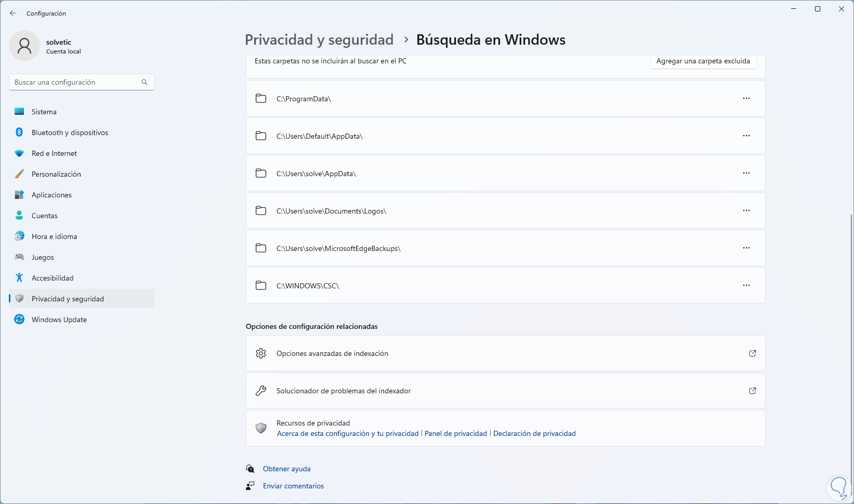This screenshot has width=854, height=504.
Task: Click the back arrow in Configuración
Action: pos(13,13)
